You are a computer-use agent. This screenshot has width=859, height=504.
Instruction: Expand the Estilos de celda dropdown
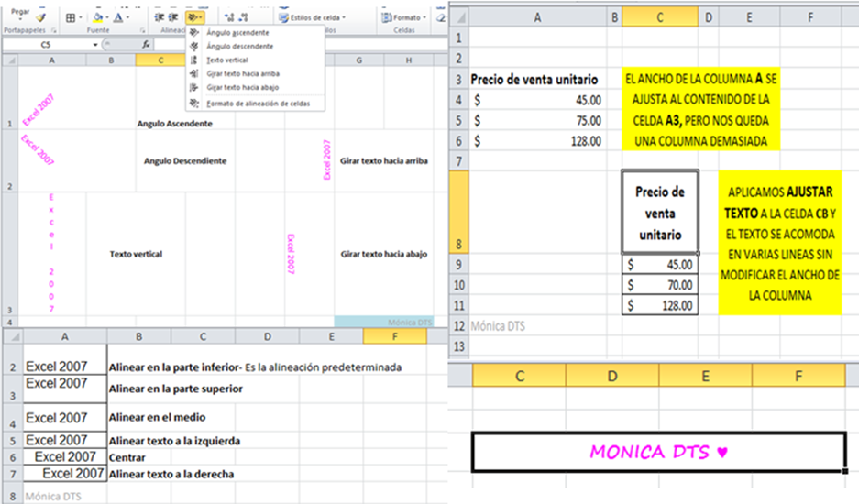click(344, 17)
